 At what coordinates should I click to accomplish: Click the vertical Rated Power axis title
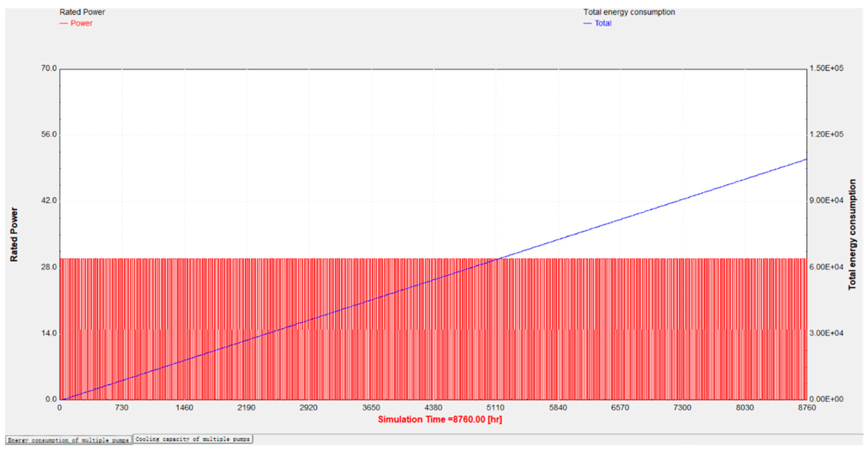pyautogui.click(x=14, y=234)
